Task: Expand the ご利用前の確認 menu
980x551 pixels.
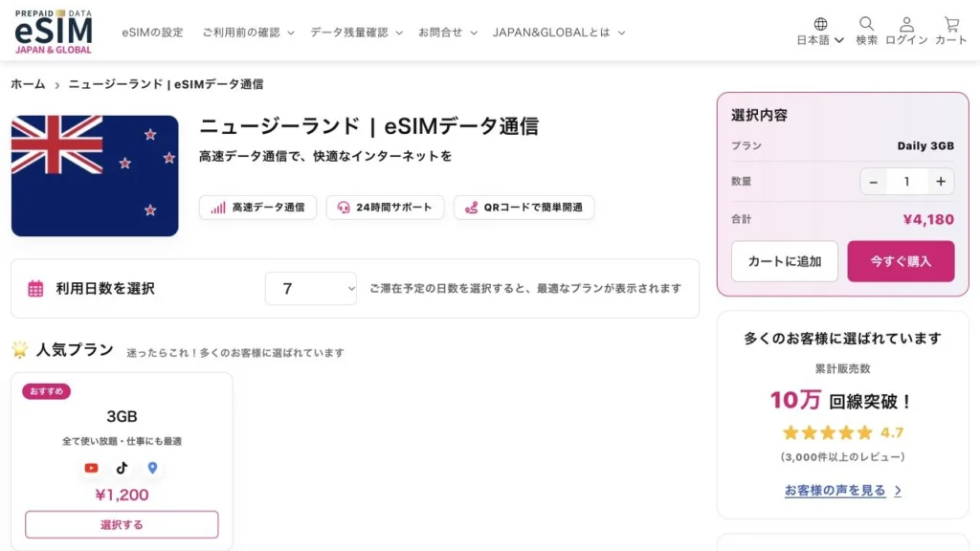Action: pyautogui.click(x=248, y=33)
